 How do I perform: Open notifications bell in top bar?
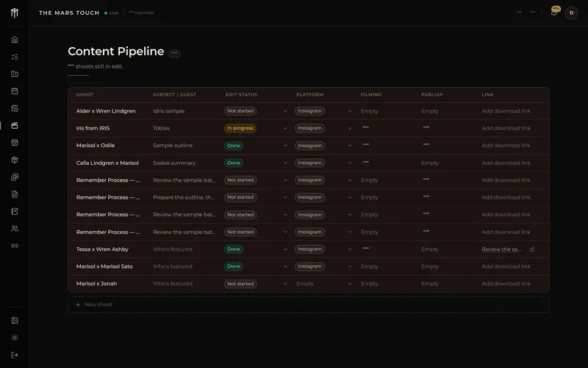pyautogui.click(x=554, y=13)
